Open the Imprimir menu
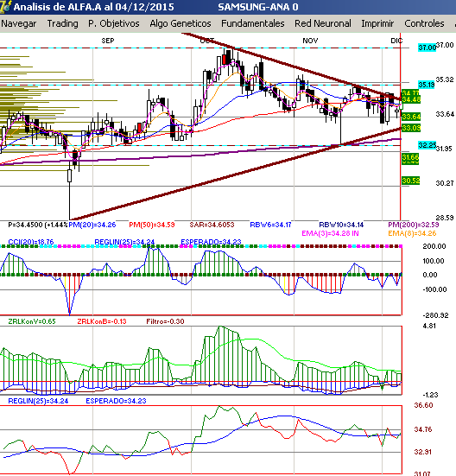456x476 pixels. pos(377,23)
